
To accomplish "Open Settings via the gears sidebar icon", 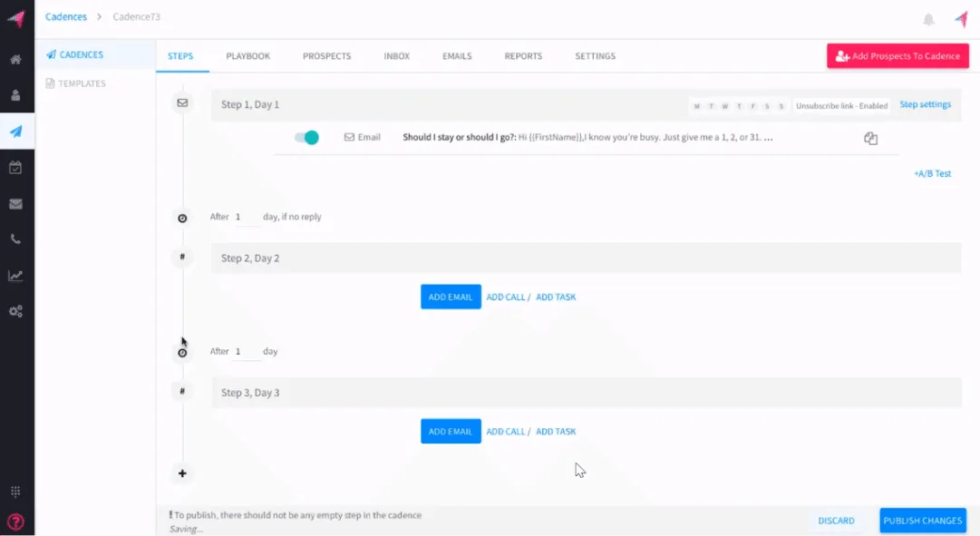I will point(16,311).
